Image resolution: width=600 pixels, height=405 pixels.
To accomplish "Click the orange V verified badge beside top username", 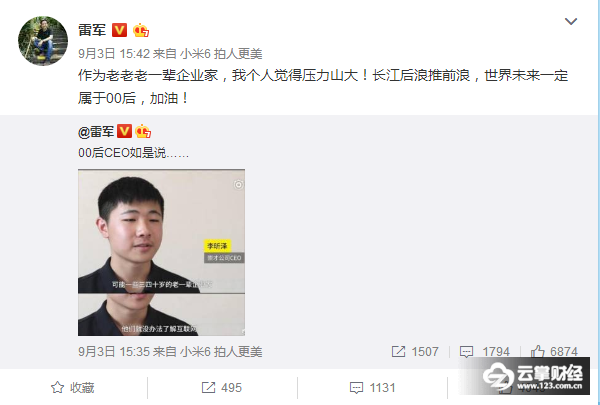I will coord(119,30).
